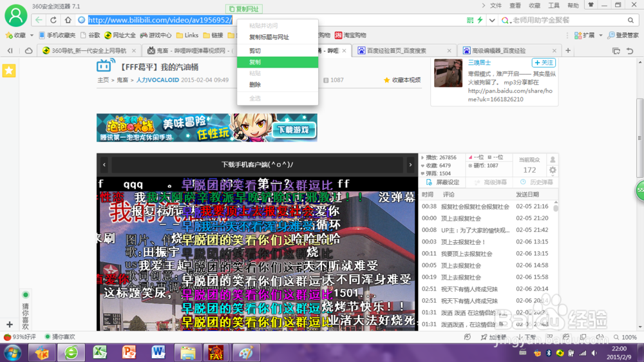Open the search engine selector dropdown

point(506,20)
